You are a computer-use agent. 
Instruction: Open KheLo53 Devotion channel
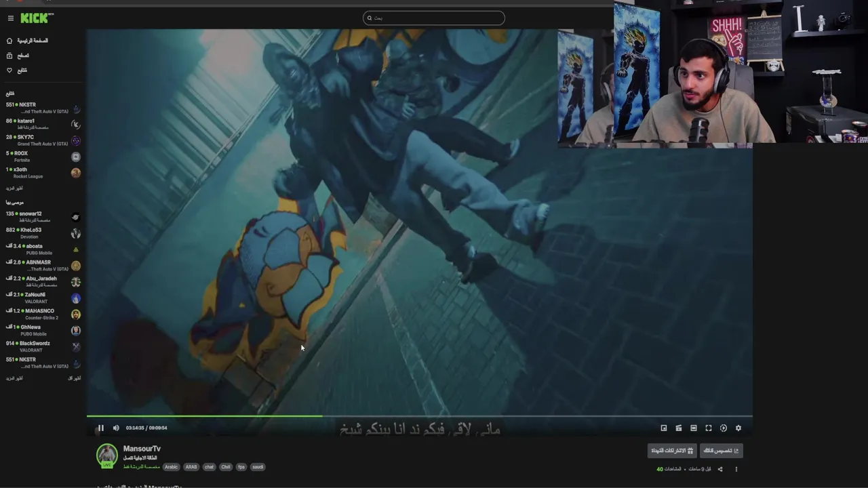[x=43, y=233]
